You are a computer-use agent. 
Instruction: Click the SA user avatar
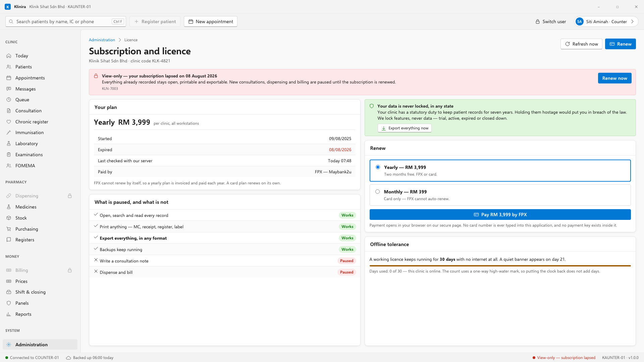click(x=580, y=21)
